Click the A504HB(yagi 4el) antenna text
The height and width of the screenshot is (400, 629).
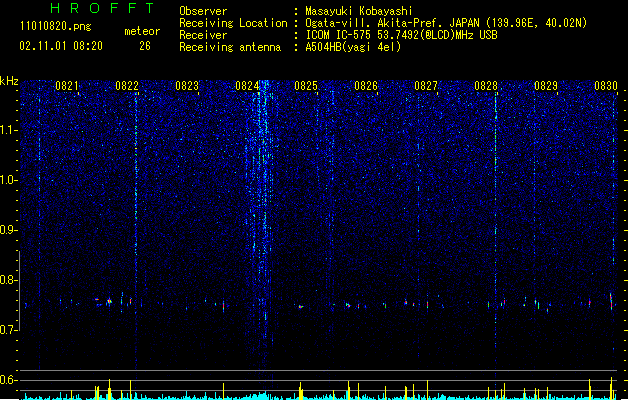[353, 47]
